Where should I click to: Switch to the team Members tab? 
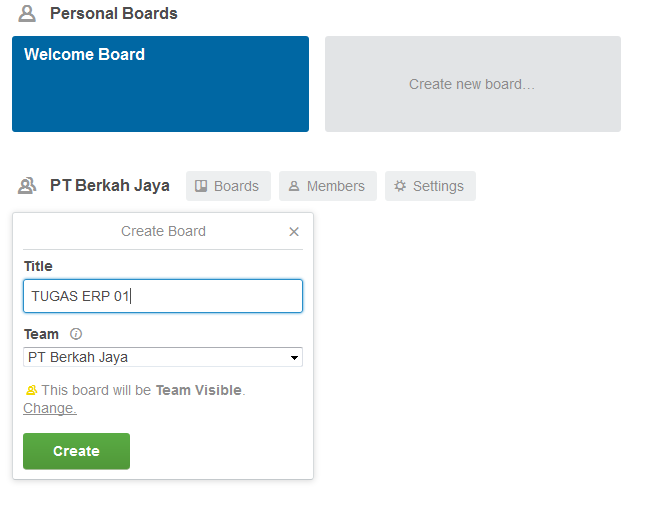327,186
